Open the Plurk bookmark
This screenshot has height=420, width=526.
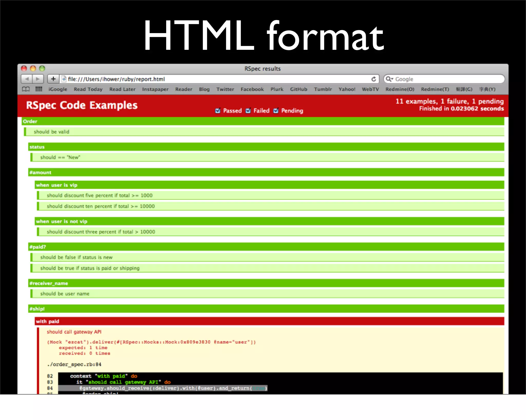click(x=277, y=89)
